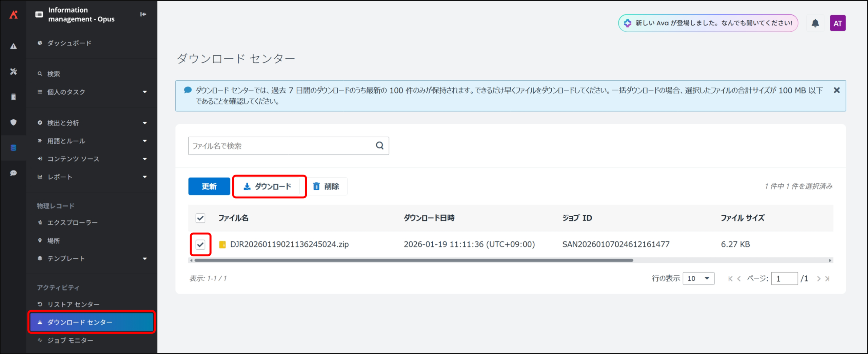This screenshot has width=868, height=354.
Task: Uncheck the DJR zip file row checkbox
Action: [200, 244]
